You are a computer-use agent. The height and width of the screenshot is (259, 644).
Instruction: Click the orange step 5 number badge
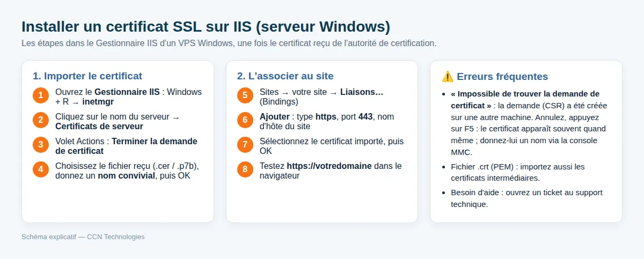pyautogui.click(x=245, y=96)
